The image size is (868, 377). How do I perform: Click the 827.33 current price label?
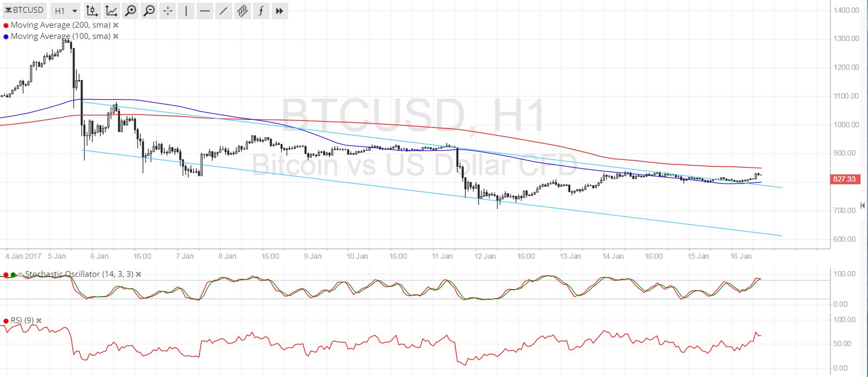845,179
